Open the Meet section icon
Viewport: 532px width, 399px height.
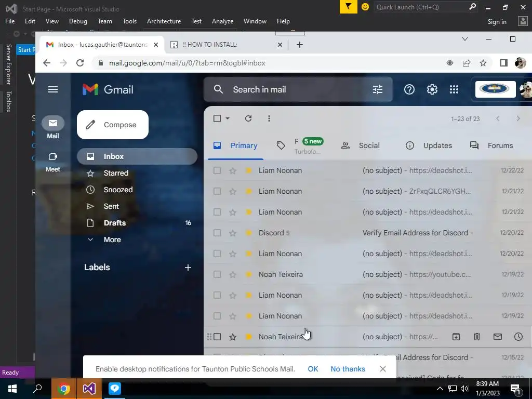[x=53, y=156]
